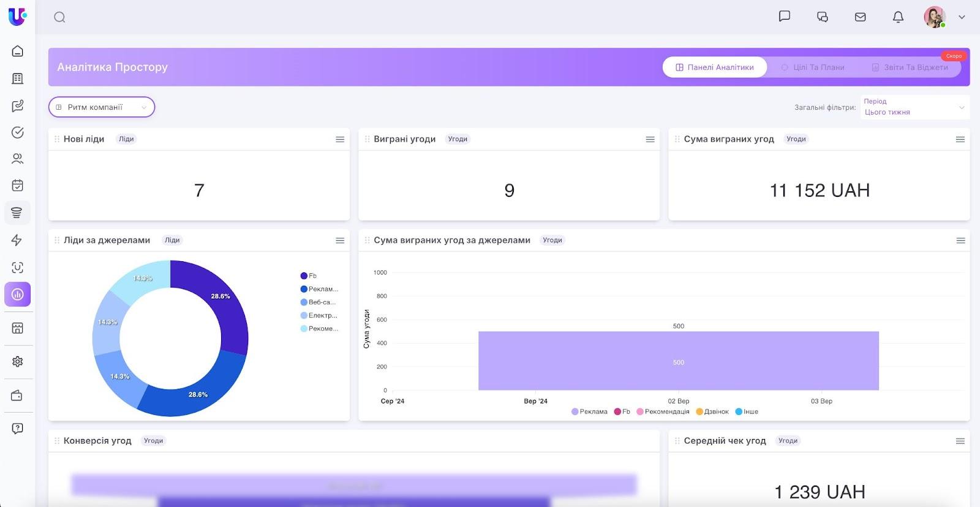Click the home icon in sidebar
The image size is (980, 507).
[x=18, y=51]
